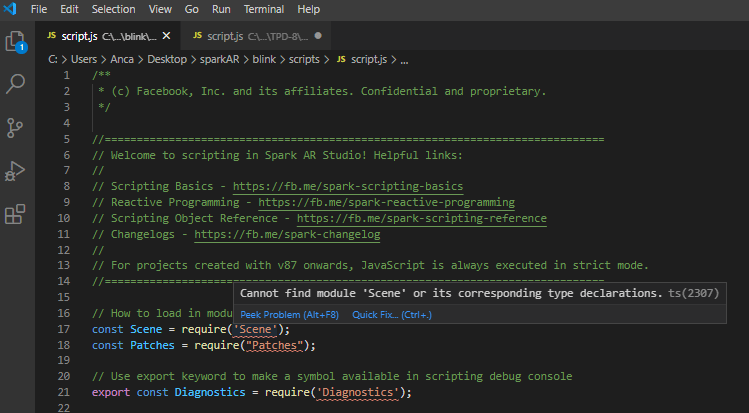Switch to the script.js TPD-8 tab
The height and width of the screenshot is (413, 749).
[256, 36]
